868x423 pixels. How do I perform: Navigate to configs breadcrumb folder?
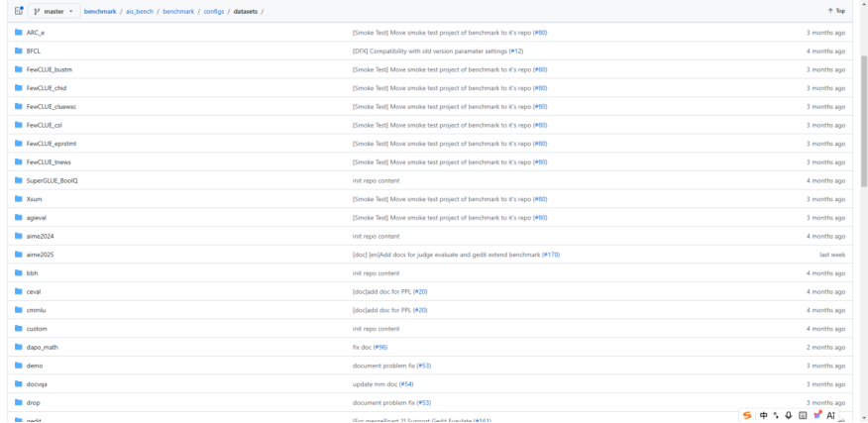click(213, 11)
